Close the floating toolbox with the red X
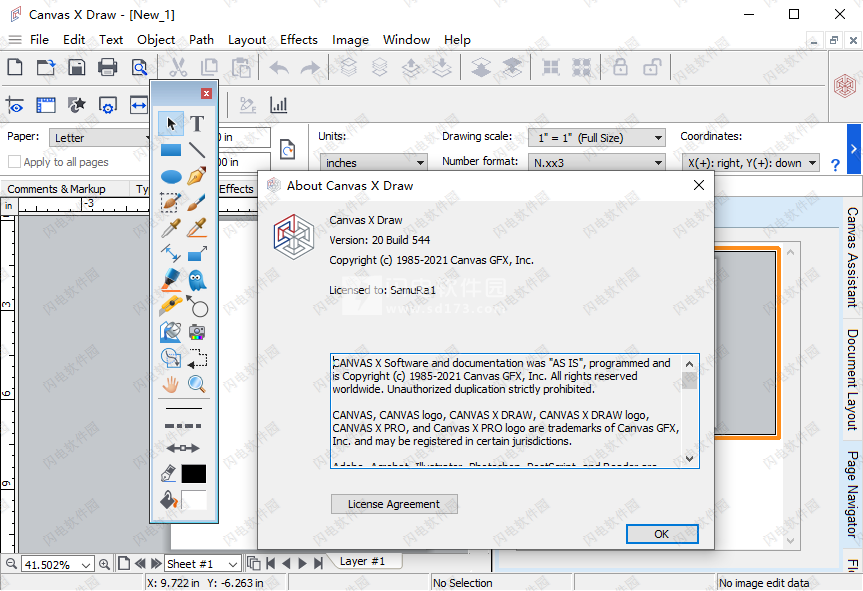This screenshot has height=591, width=863. click(206, 94)
